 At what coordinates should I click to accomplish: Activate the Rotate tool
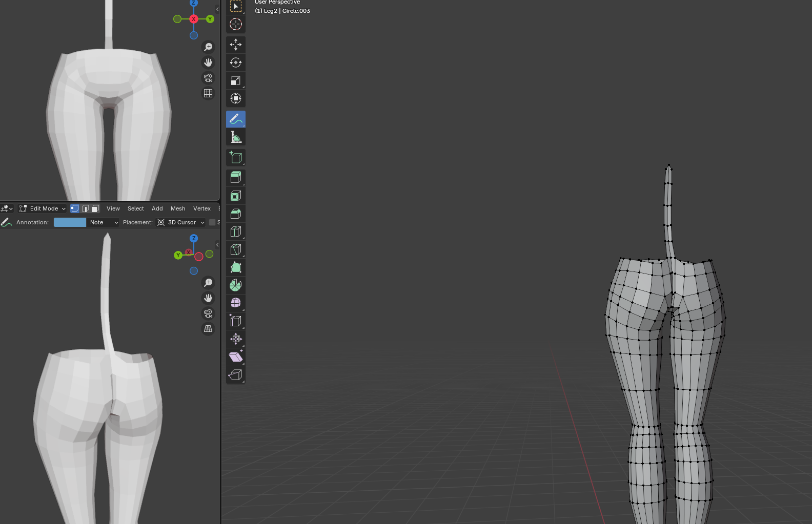[x=236, y=62]
